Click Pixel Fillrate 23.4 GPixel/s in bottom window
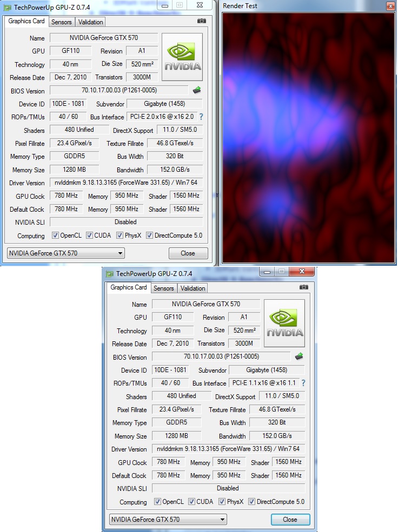Image resolution: width=398 pixels, height=532 pixels. click(x=177, y=409)
